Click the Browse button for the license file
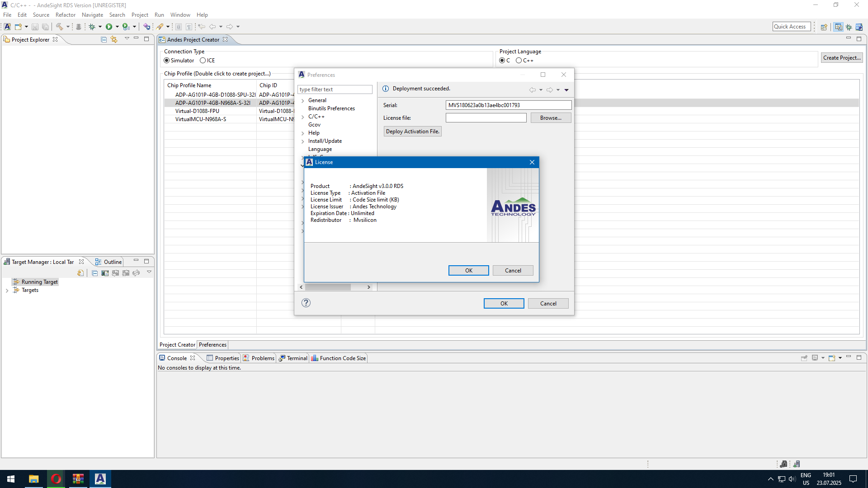The image size is (868, 488). tap(551, 118)
